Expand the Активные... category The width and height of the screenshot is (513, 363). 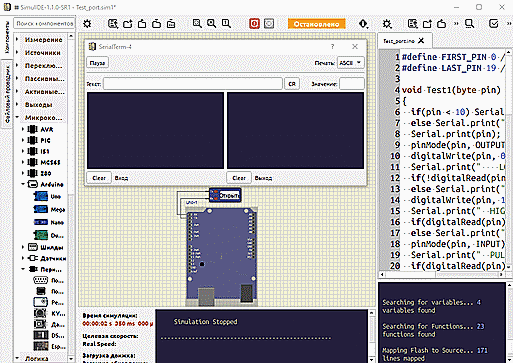coord(17,91)
